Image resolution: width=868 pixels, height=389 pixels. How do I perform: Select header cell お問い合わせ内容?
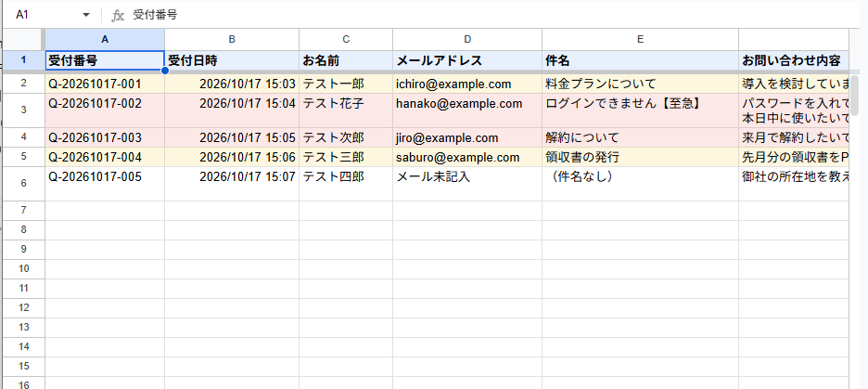pos(793,60)
